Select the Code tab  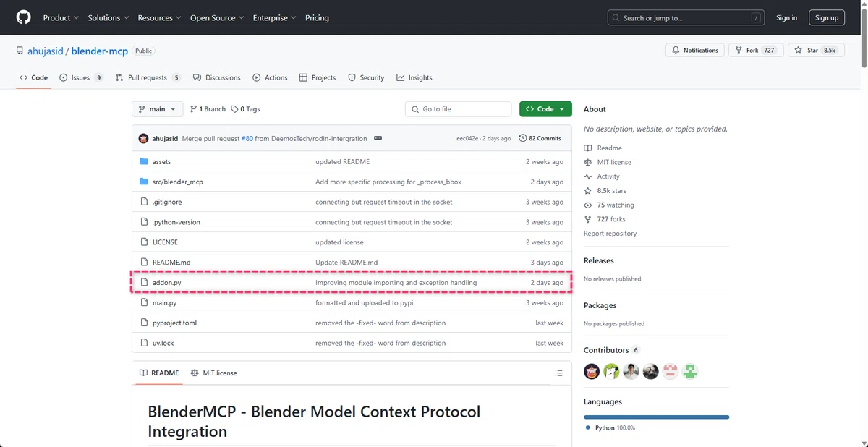click(33, 77)
